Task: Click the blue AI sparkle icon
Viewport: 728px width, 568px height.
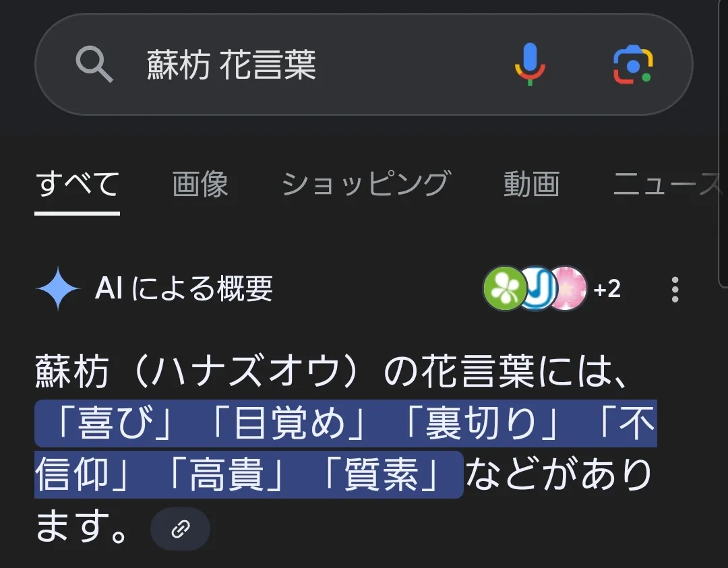Action: (x=57, y=288)
